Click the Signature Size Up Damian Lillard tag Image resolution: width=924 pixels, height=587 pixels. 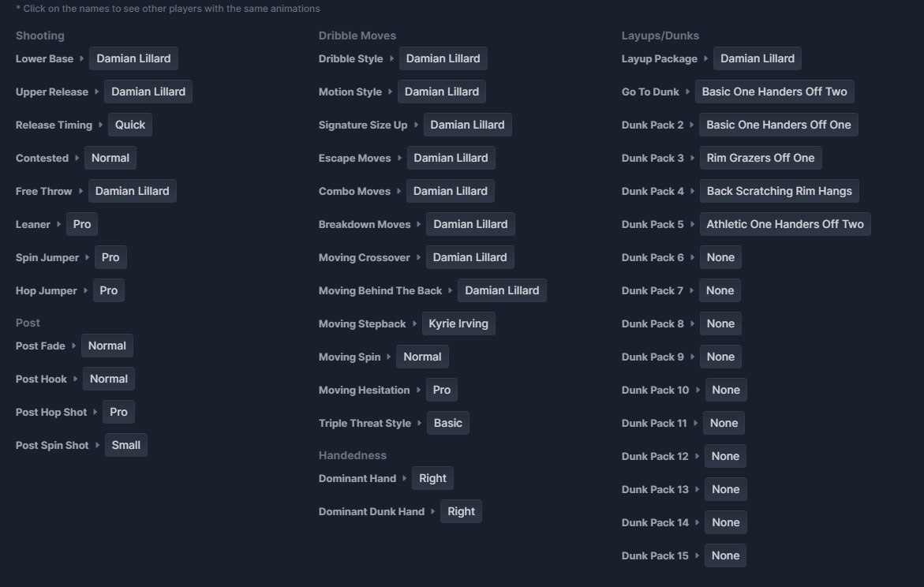click(x=467, y=125)
